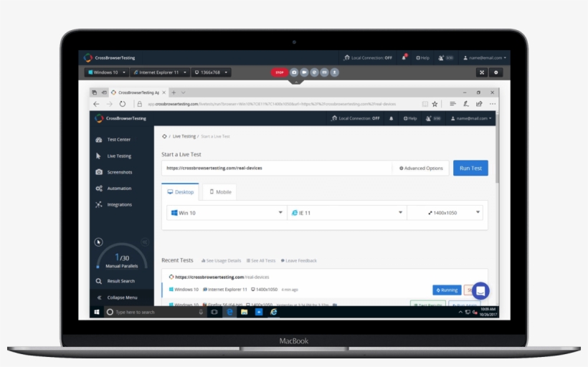
Task: Click the blue Run Test button
Action: point(470,168)
